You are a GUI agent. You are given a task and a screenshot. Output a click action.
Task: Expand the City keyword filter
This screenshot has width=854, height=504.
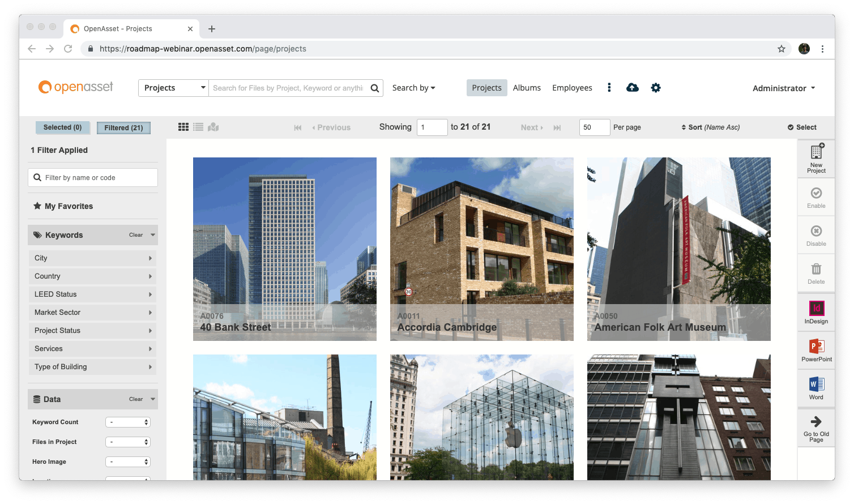click(93, 258)
